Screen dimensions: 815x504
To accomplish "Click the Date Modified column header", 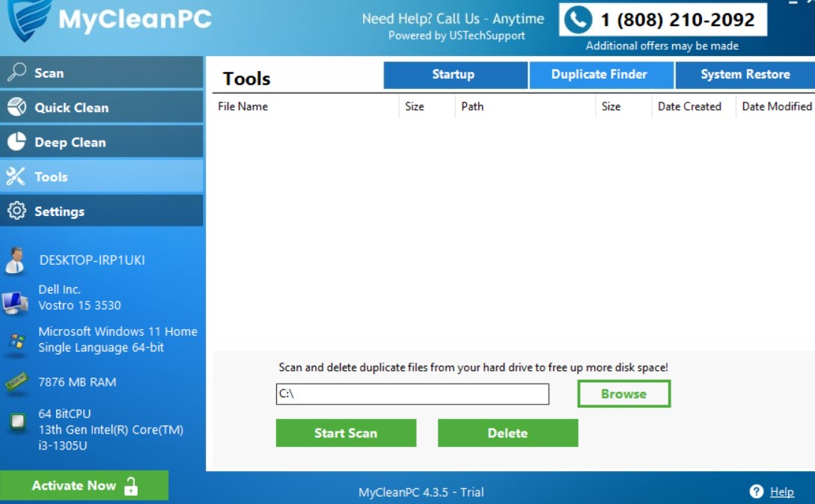I will click(x=777, y=106).
